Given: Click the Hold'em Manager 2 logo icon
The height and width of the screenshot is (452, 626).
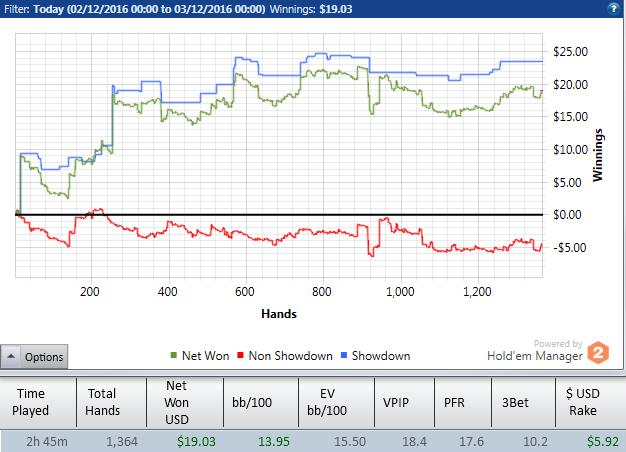Looking at the screenshot, I should [x=598, y=353].
